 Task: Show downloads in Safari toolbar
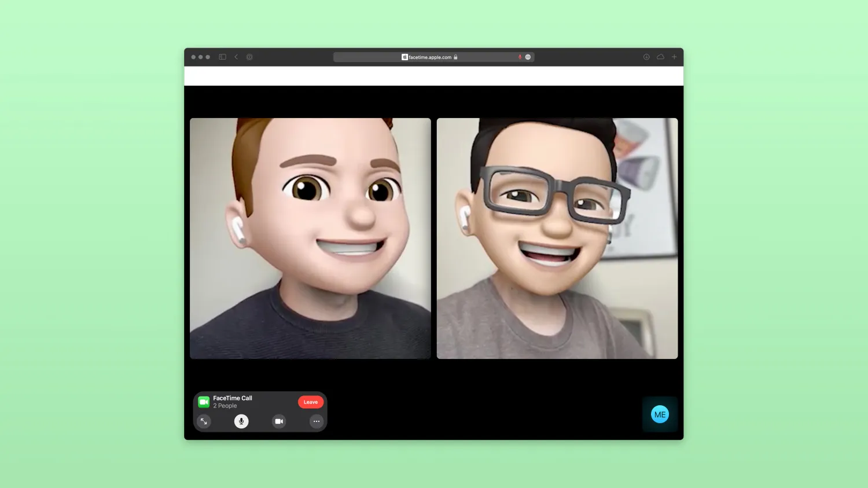pos(646,57)
